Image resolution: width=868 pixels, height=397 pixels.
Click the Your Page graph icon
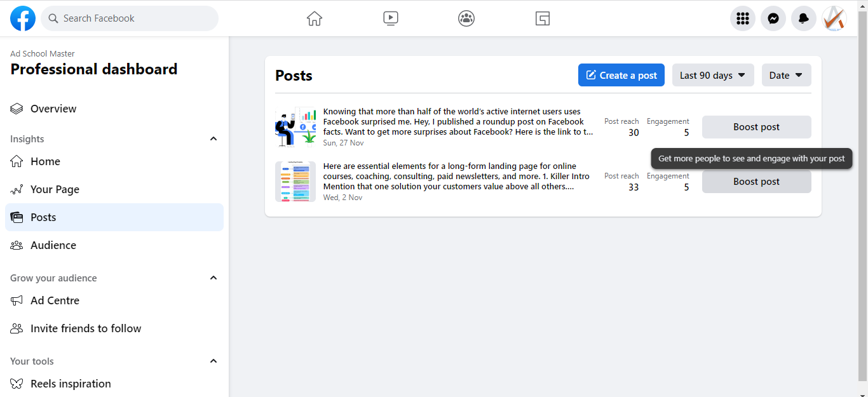[17, 189]
